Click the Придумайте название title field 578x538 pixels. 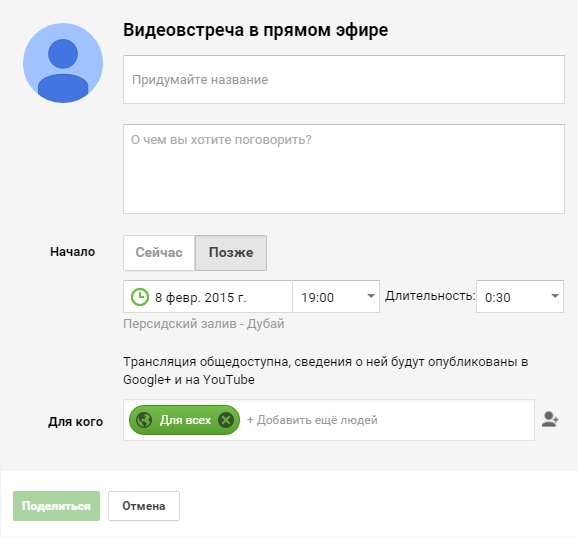click(344, 79)
